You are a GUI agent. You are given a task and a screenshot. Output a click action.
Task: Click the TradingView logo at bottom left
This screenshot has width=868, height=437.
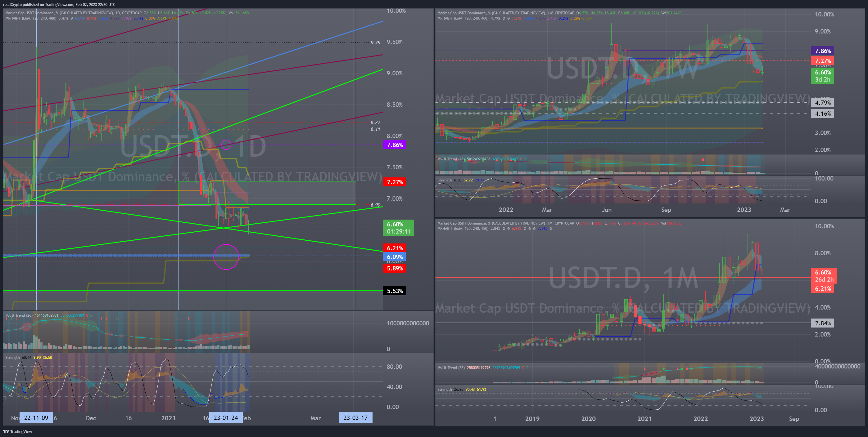[x=17, y=431]
